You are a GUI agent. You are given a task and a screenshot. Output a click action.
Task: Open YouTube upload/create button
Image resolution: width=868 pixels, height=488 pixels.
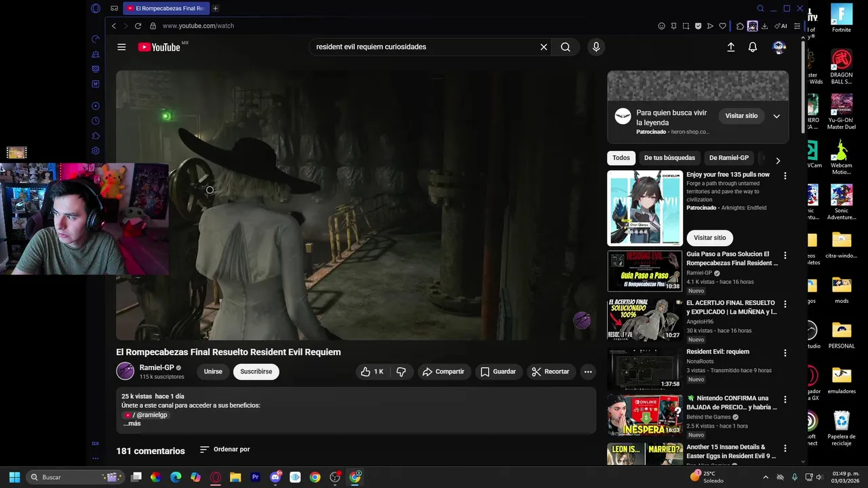731,47
